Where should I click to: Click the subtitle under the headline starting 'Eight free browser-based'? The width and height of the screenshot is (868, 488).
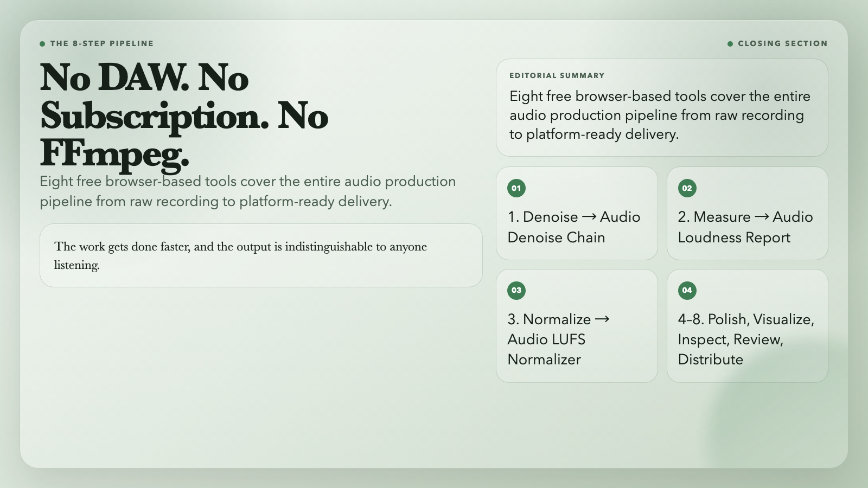248,191
